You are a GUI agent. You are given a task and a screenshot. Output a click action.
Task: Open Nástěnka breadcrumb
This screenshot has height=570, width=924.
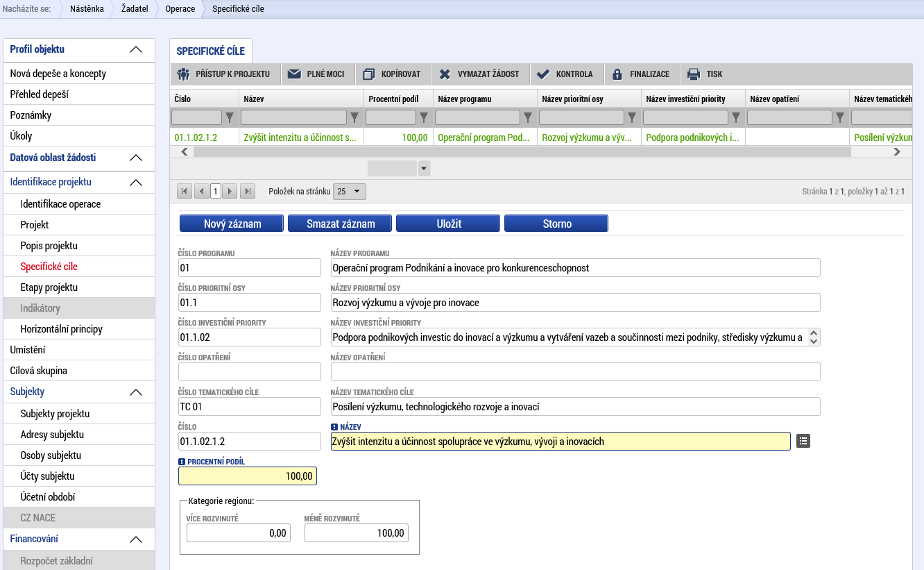(87, 9)
